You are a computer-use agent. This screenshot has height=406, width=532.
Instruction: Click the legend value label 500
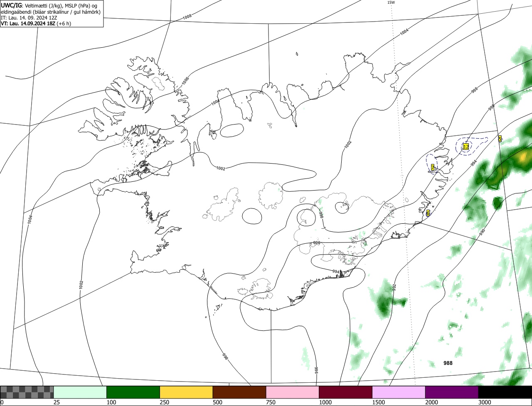(217, 402)
